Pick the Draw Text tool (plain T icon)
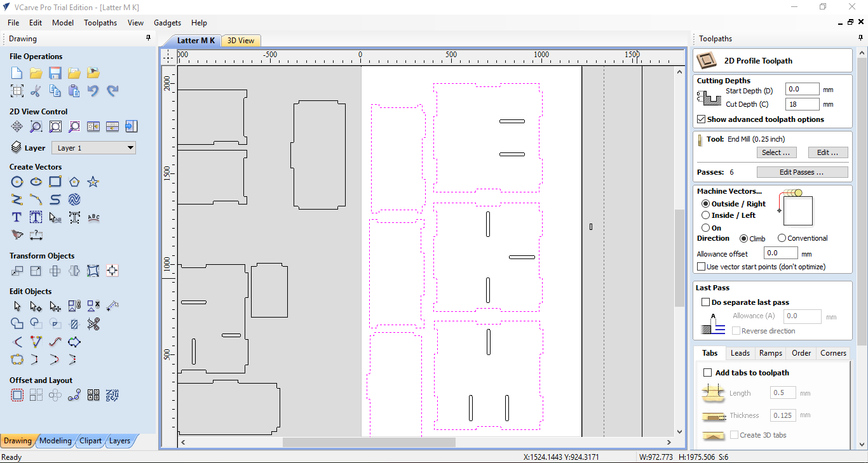Viewport: 868px width, 463px height. (17, 217)
